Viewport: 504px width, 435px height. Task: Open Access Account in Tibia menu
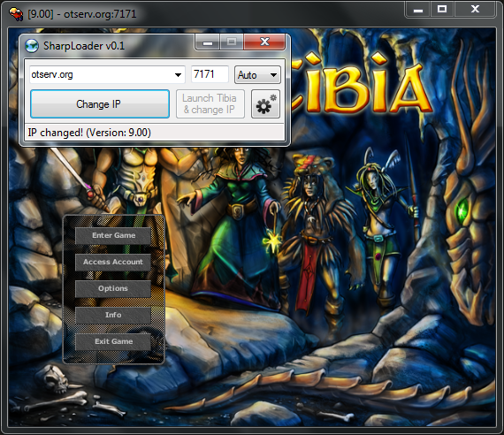(x=113, y=262)
